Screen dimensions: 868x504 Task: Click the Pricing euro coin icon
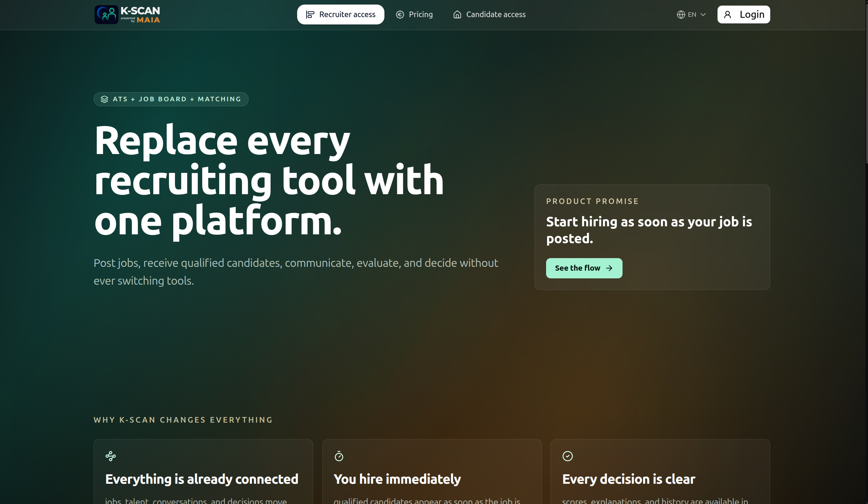click(x=400, y=15)
